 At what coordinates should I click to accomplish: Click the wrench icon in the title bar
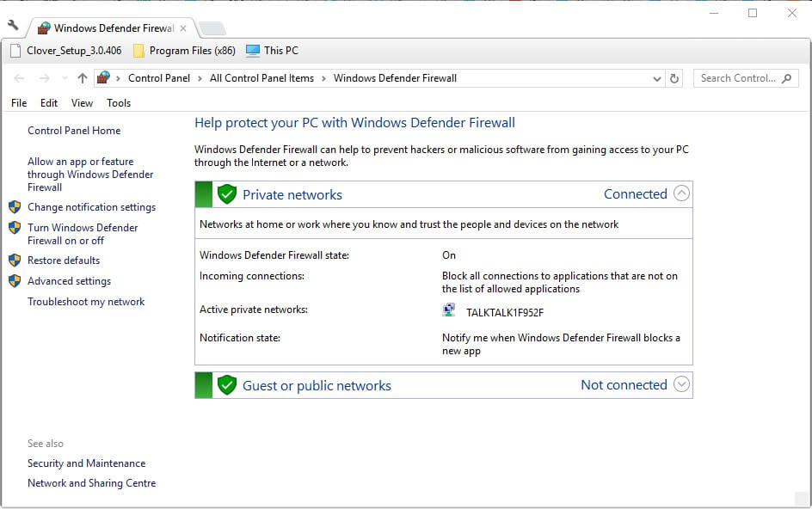click(13, 26)
